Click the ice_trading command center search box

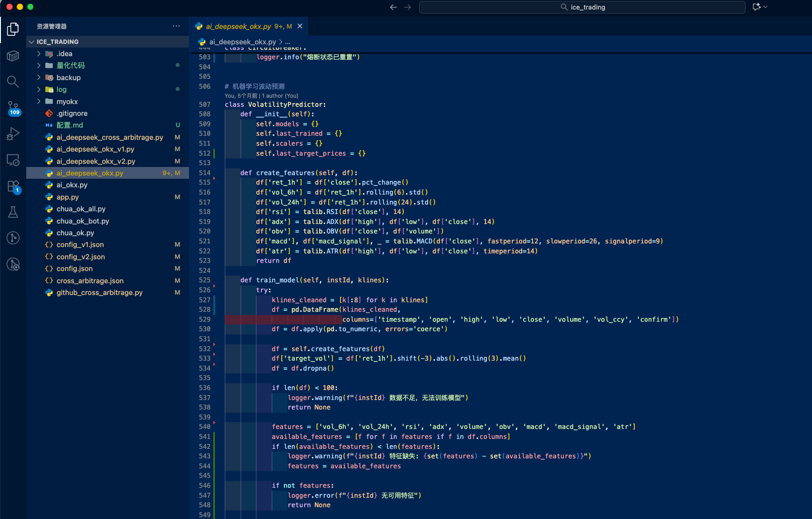(582, 7)
